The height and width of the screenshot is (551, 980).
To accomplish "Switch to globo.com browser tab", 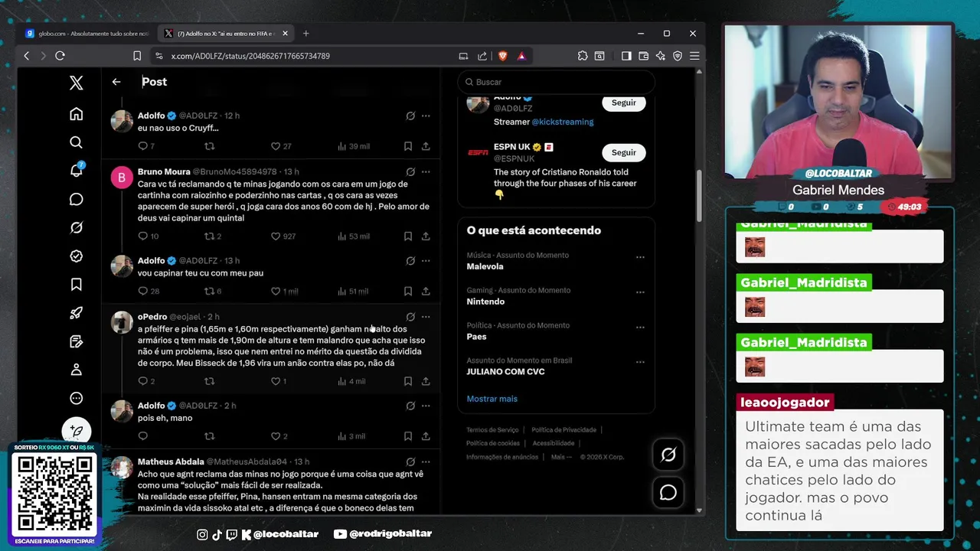I will tap(87, 34).
